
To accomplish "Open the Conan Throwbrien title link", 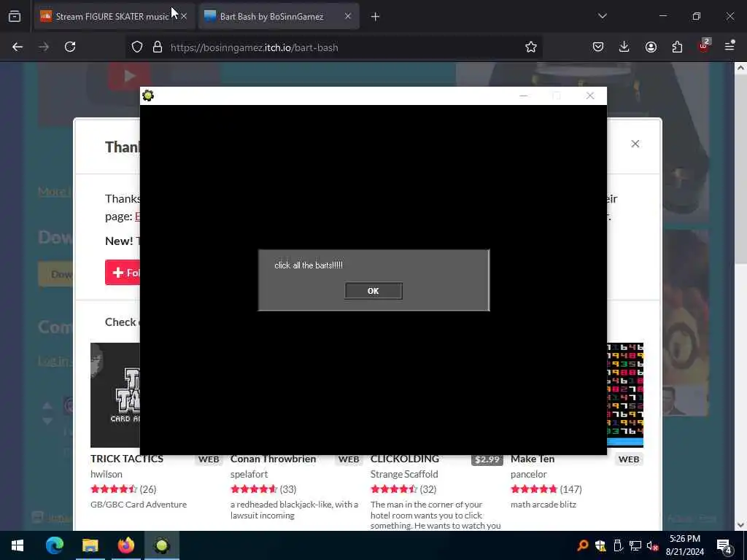I will pyautogui.click(x=273, y=459).
